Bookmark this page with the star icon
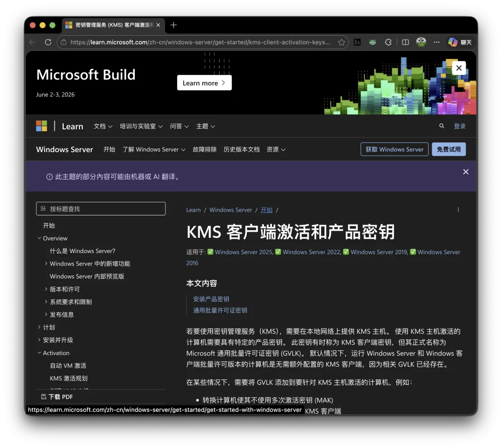 342,42
